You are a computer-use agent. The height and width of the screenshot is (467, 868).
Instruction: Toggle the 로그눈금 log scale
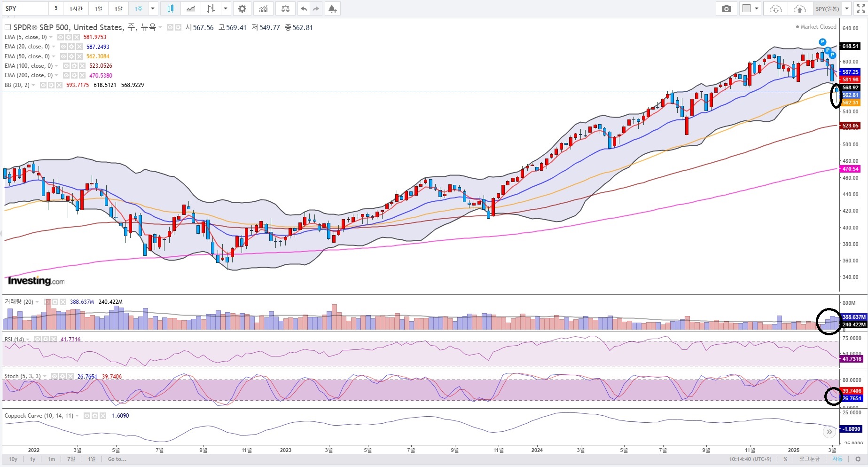(x=809, y=459)
